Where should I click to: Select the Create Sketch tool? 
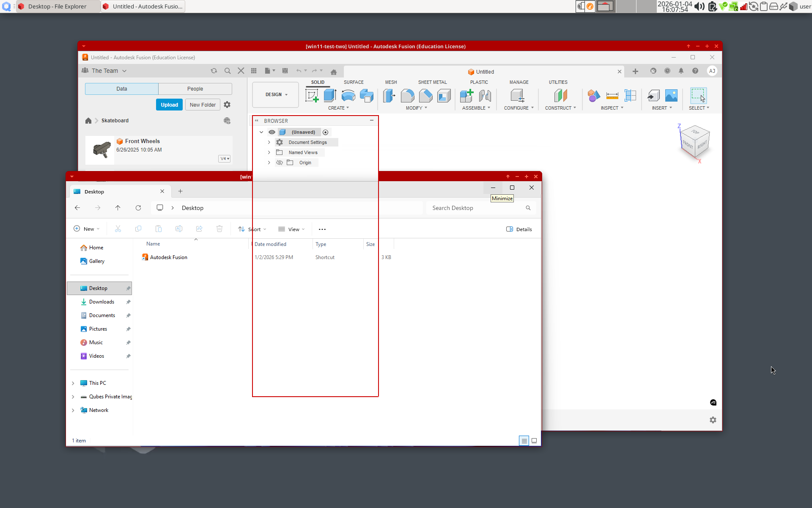tap(312, 96)
